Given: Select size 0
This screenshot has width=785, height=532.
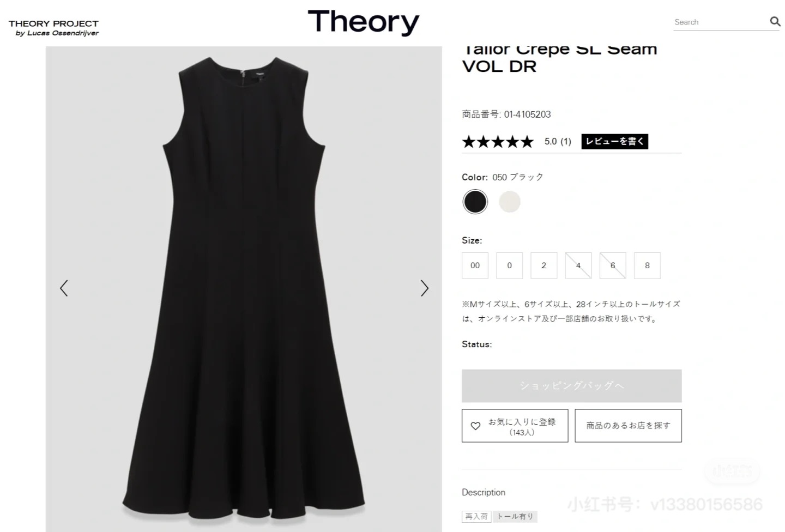Looking at the screenshot, I should point(509,265).
